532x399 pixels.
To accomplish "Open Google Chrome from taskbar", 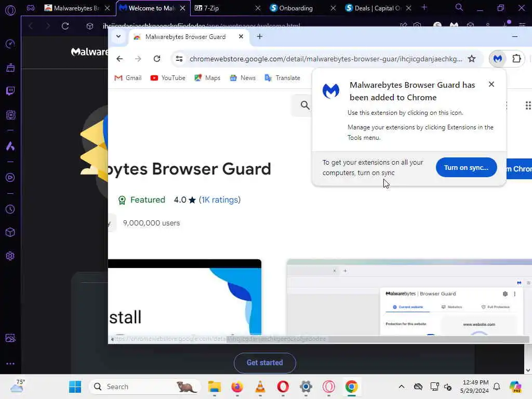I will [352, 387].
